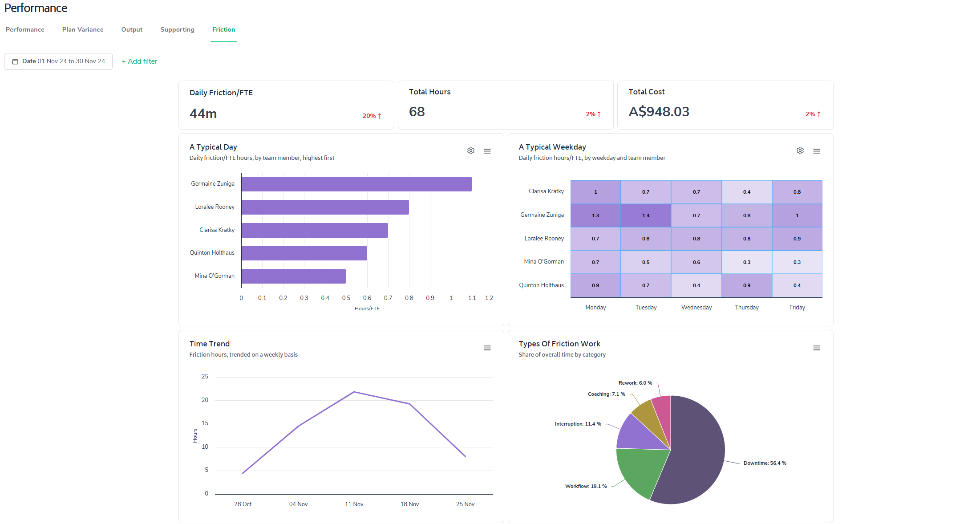Click the + Add filter link
This screenshot has height=524, width=980.
pyautogui.click(x=140, y=61)
